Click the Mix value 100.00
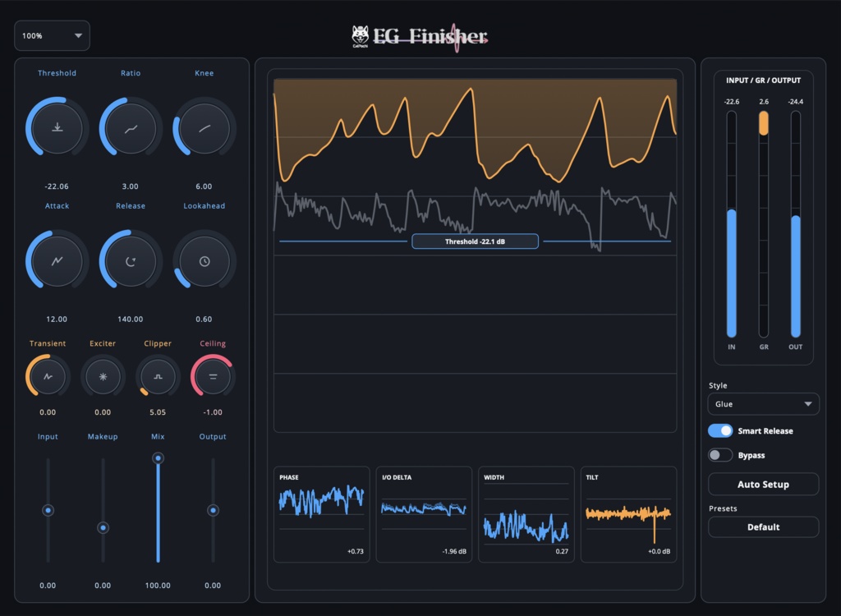The width and height of the screenshot is (841, 616). [x=158, y=586]
